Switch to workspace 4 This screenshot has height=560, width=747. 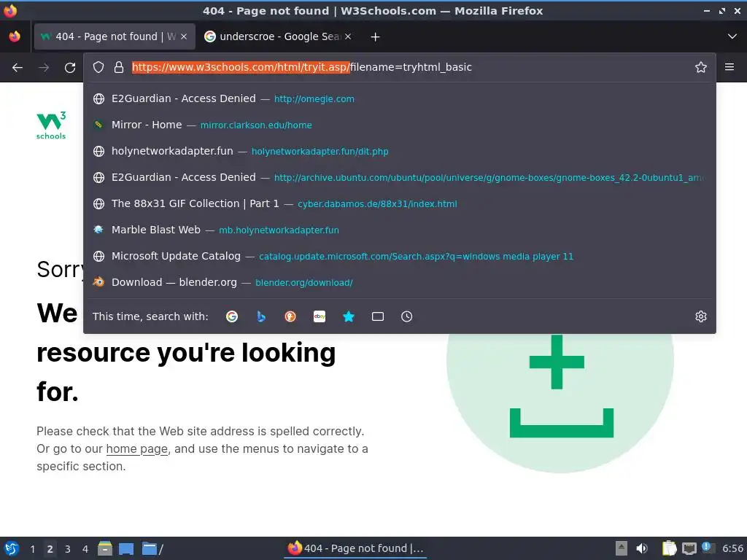(85, 549)
